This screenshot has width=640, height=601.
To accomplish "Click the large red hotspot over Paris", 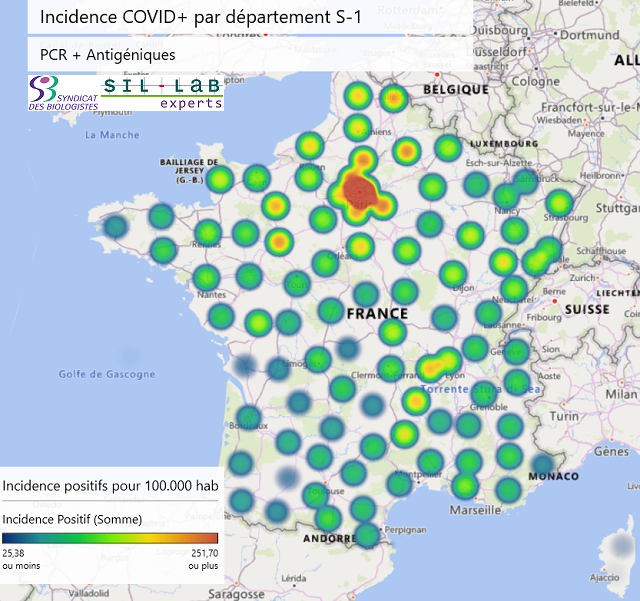I will coord(359,190).
